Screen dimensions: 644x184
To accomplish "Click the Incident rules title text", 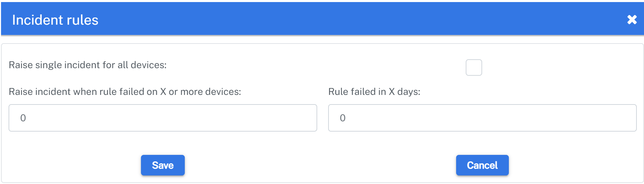I will 55,20.
